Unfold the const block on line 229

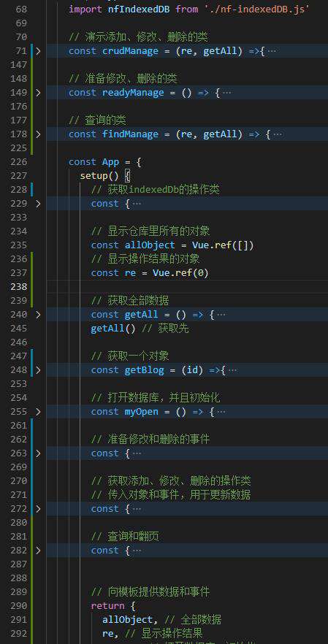click(x=38, y=204)
